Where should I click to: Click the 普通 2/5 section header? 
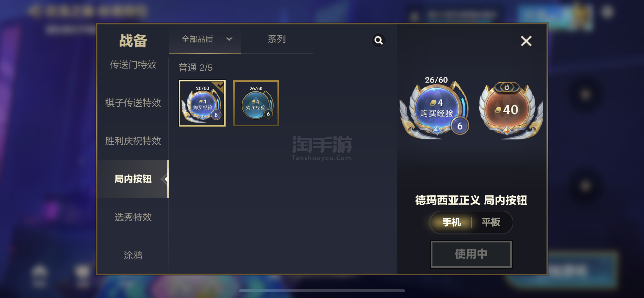[195, 68]
